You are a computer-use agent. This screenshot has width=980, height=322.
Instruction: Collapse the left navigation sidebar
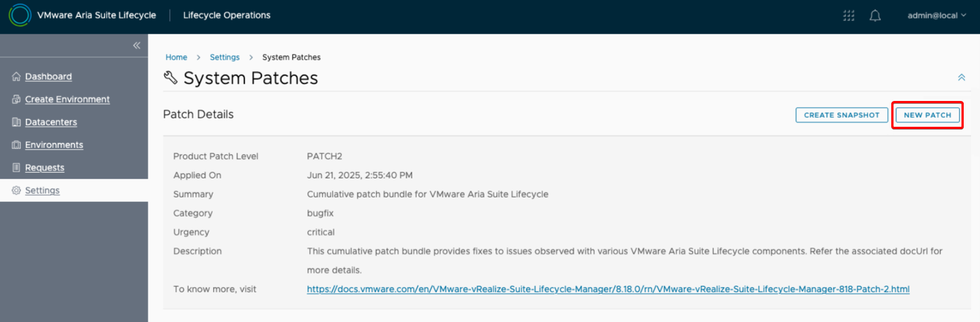tap(136, 45)
